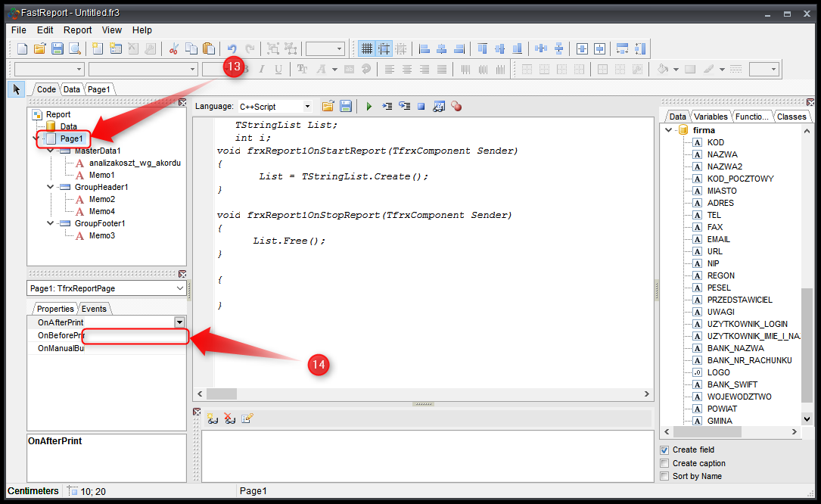The width and height of the screenshot is (821, 504).
Task: Switch to the Events tab
Action: click(94, 309)
